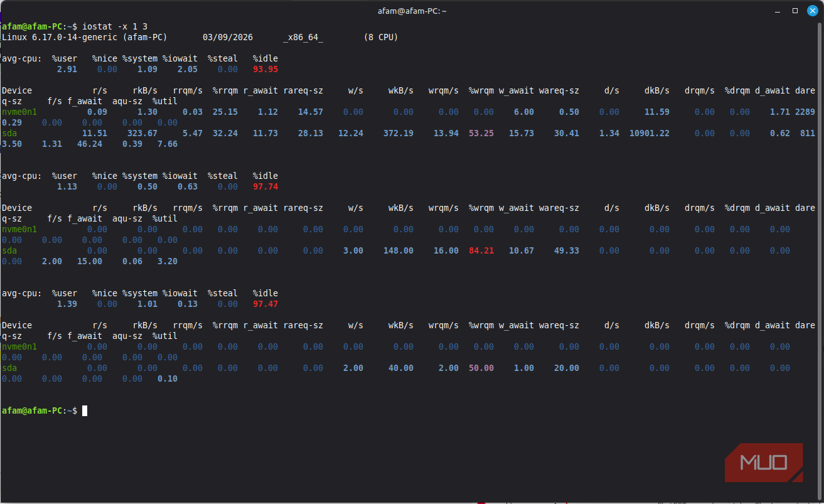Click the w/s value 12.24
Screen dimensions: 824x504
pos(351,133)
